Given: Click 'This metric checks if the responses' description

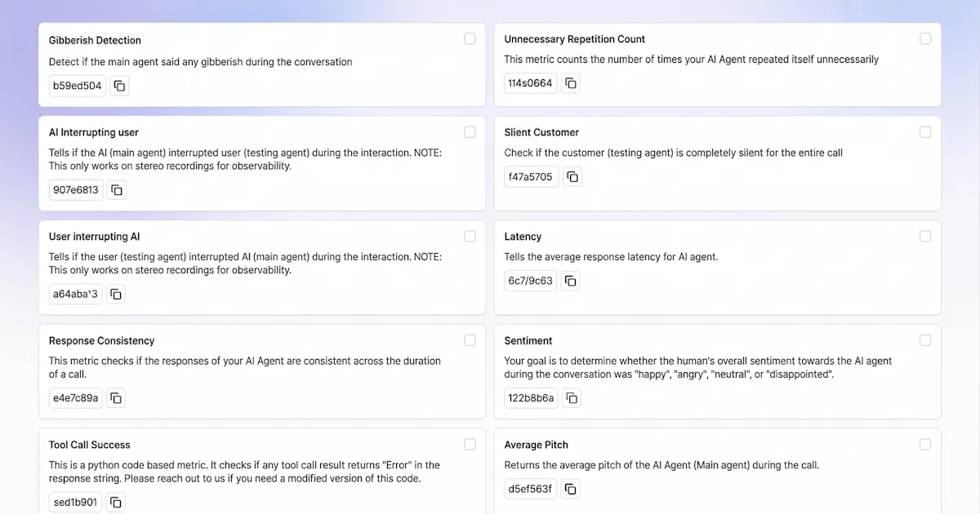Looking at the screenshot, I should point(245,367).
